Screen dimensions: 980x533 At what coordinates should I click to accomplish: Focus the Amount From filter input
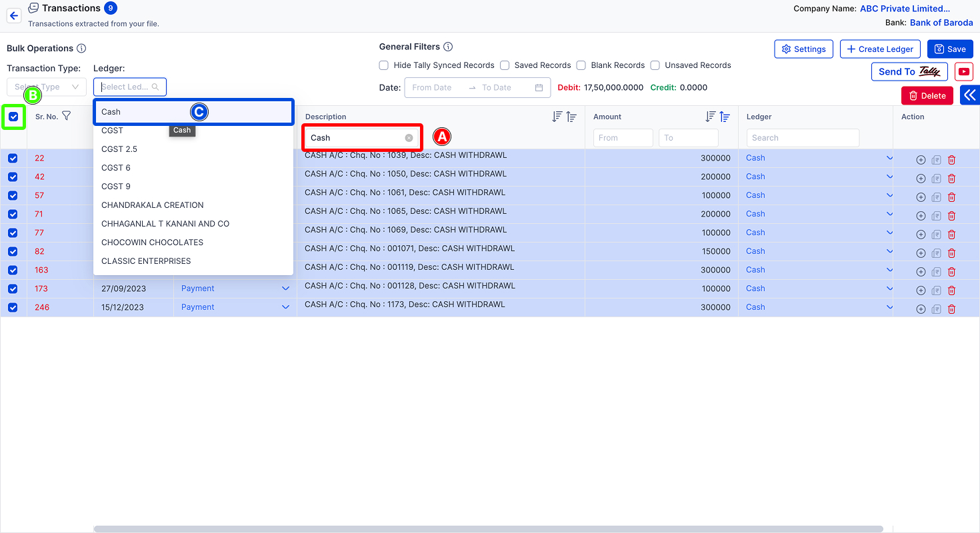tap(623, 138)
